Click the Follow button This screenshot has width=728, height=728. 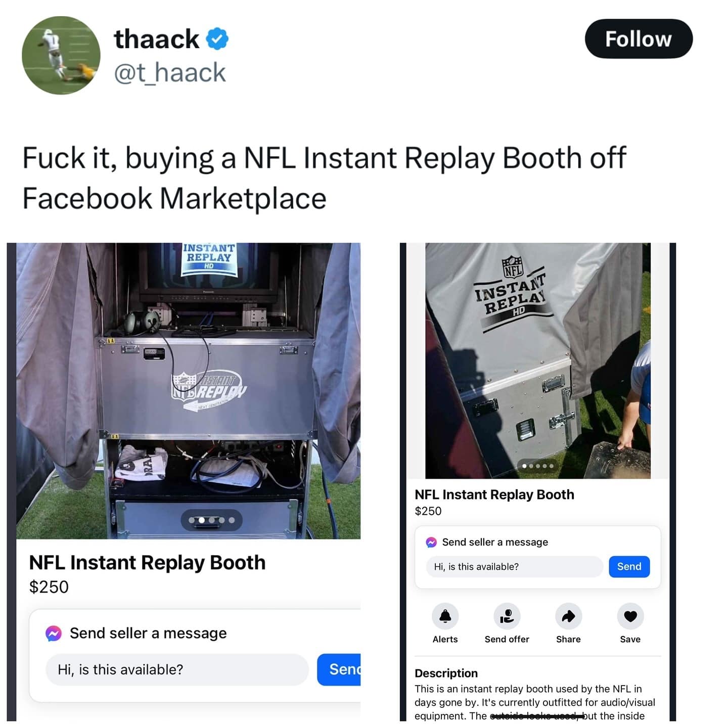pyautogui.click(x=639, y=39)
